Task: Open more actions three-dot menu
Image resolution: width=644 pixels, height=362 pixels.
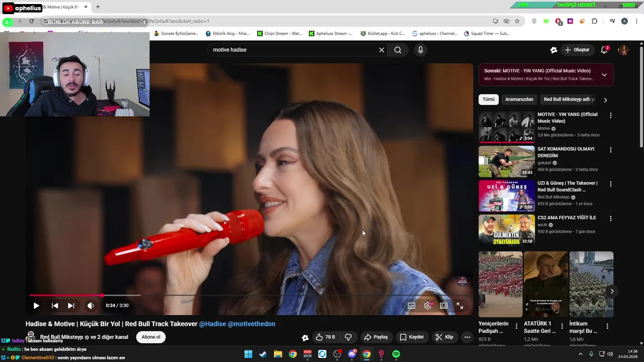Action: (x=467, y=337)
